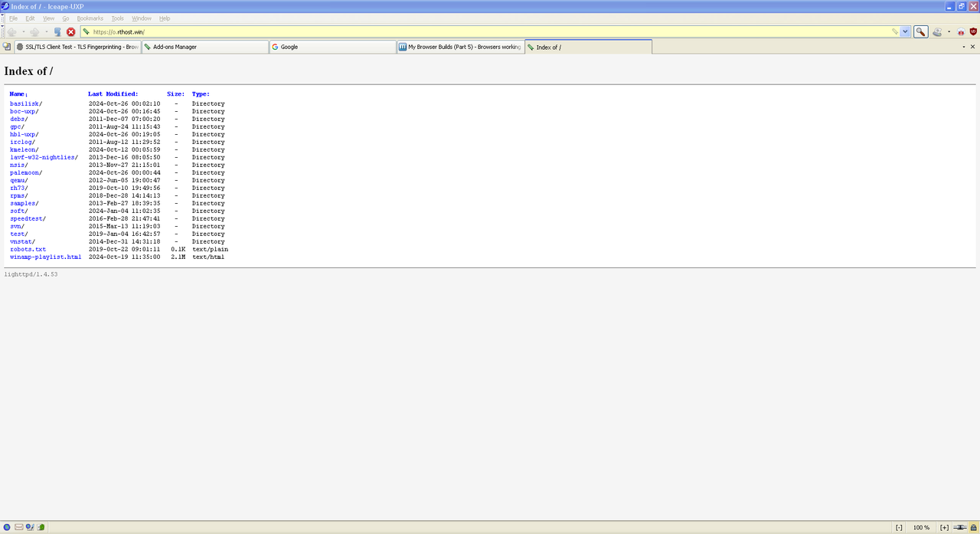Open the View menu
The image size is (980, 534).
48,18
